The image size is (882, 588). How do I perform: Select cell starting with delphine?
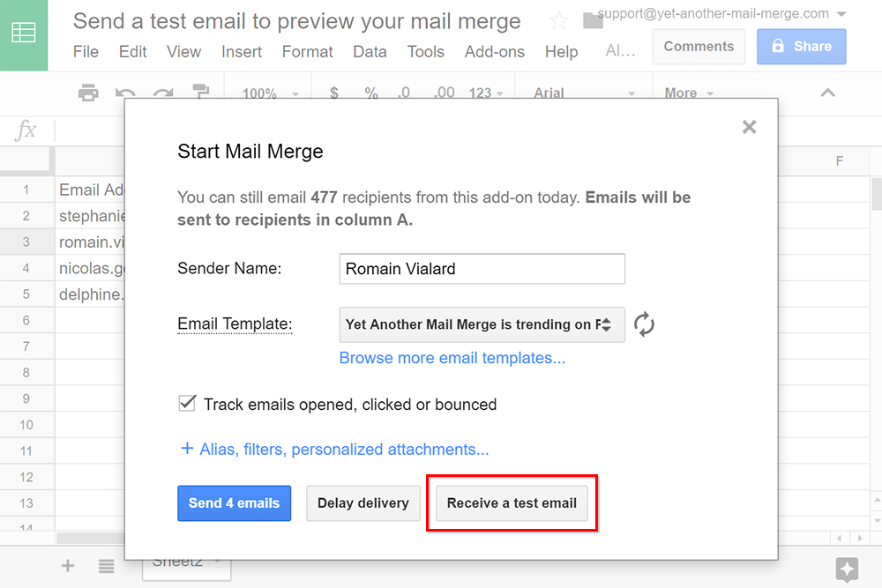pyautogui.click(x=91, y=294)
